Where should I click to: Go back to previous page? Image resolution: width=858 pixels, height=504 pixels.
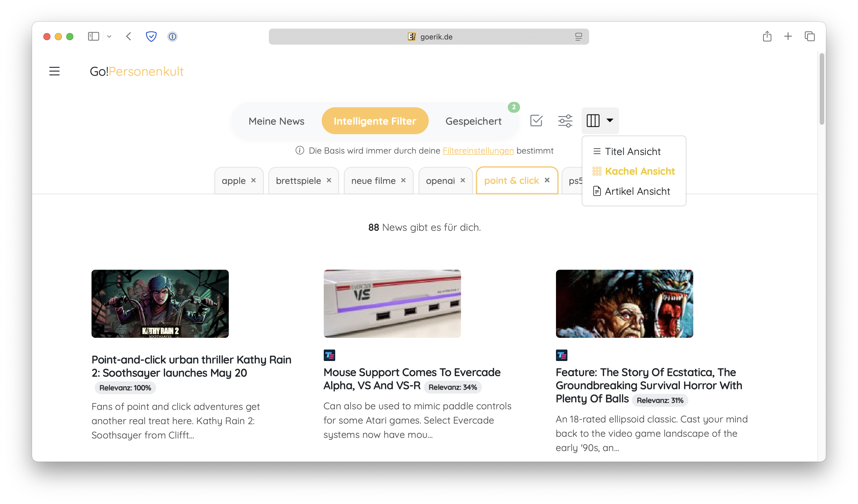click(x=129, y=36)
